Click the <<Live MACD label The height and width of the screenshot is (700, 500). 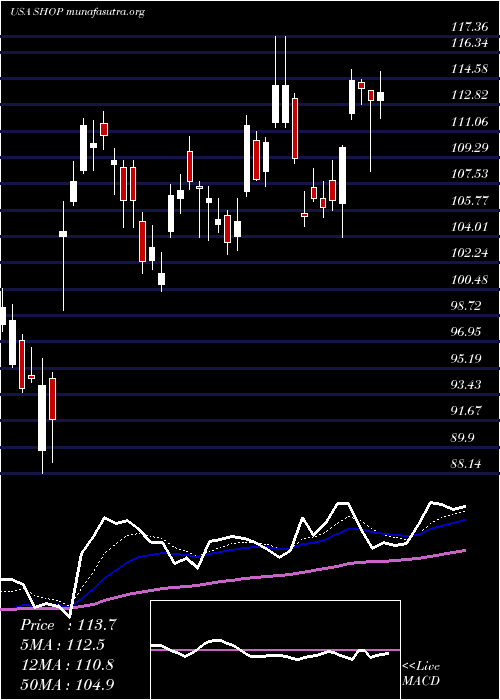coord(421,673)
